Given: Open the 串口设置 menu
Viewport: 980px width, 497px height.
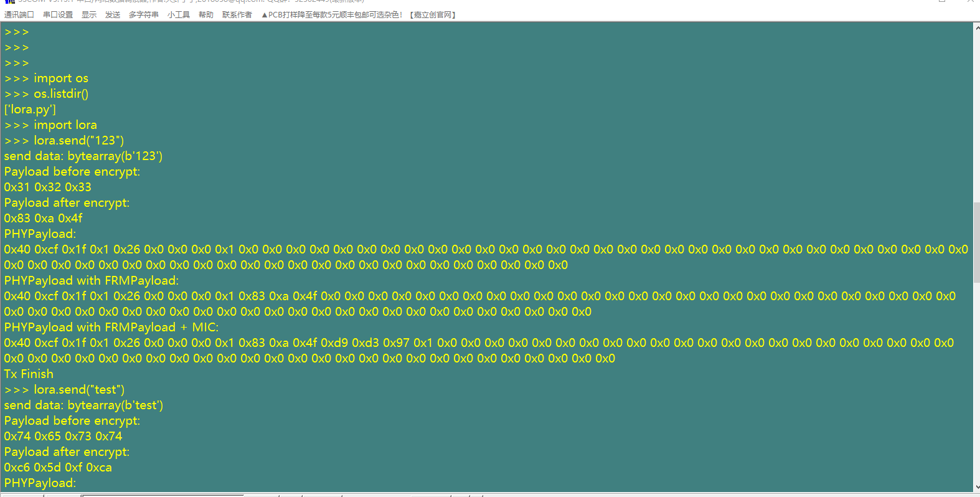Looking at the screenshot, I should 57,15.
